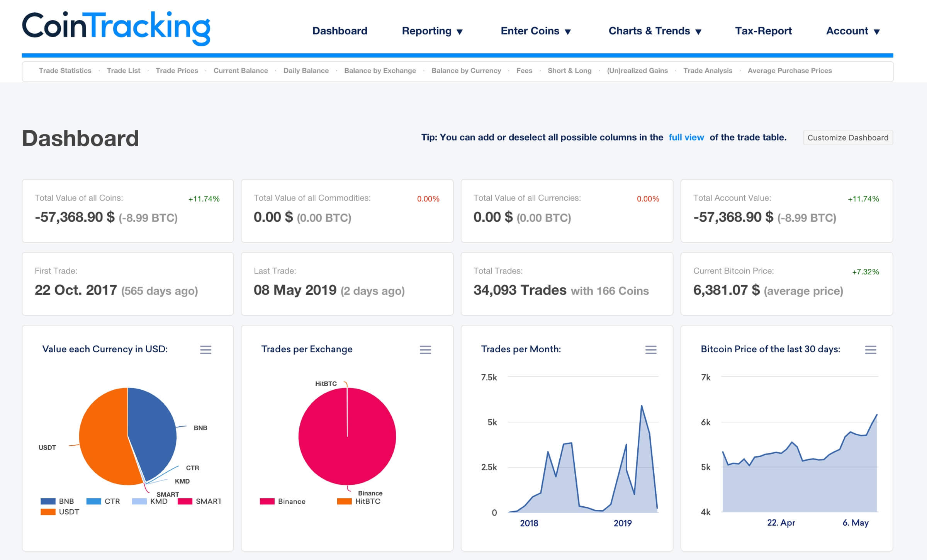Open the Trades per Exchange chart menu
This screenshot has width=927, height=560.
click(426, 350)
